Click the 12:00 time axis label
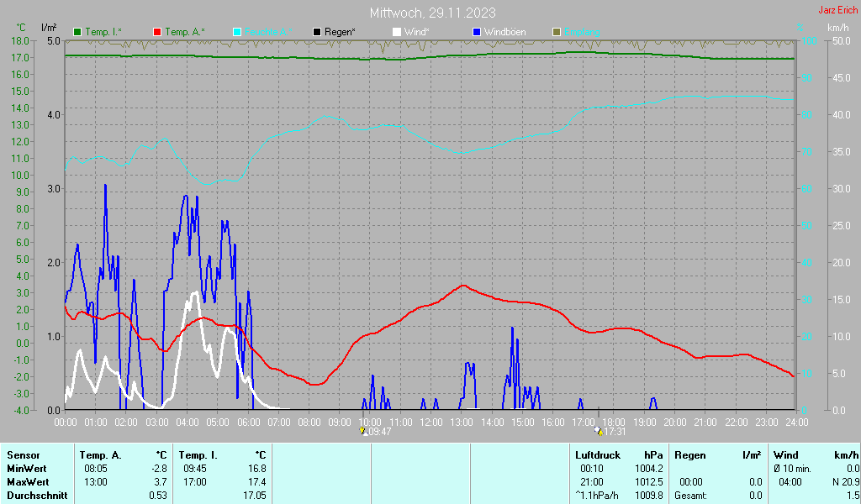This screenshot has width=861, height=504. (x=431, y=422)
